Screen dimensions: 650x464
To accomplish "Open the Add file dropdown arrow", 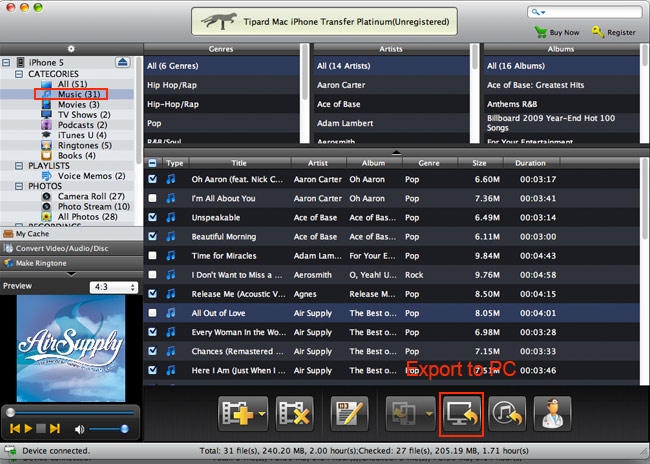I will 262,414.
